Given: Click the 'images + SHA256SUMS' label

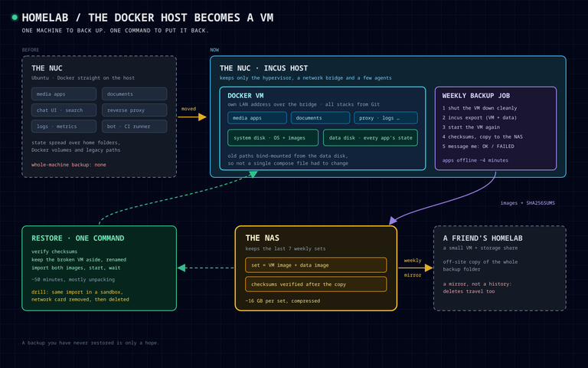Looking at the screenshot, I should pyautogui.click(x=528, y=203).
